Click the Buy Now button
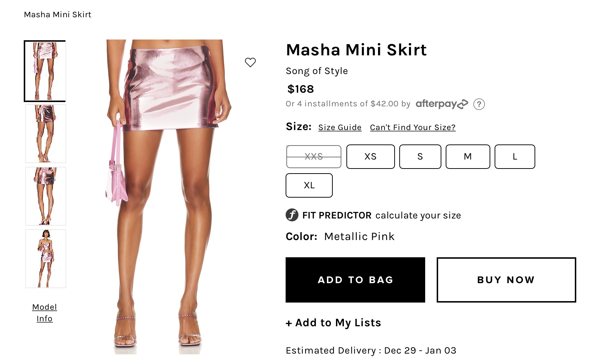600x364 pixels. pyautogui.click(x=506, y=280)
